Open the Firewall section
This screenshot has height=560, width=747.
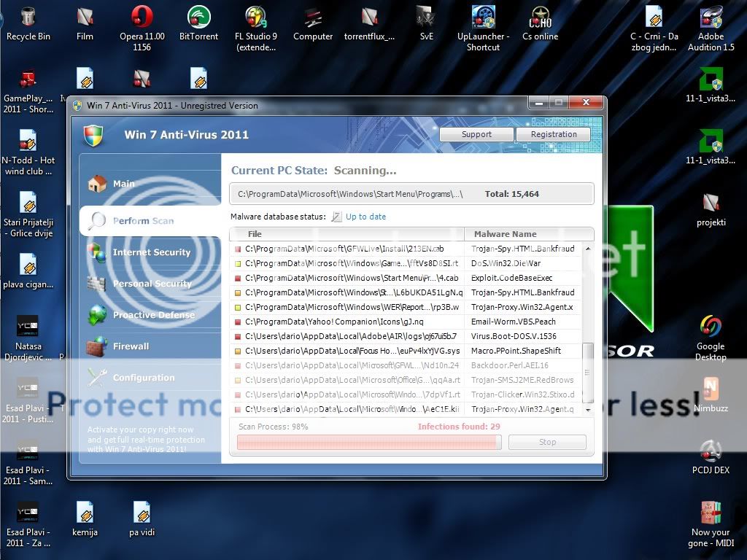pos(150,346)
